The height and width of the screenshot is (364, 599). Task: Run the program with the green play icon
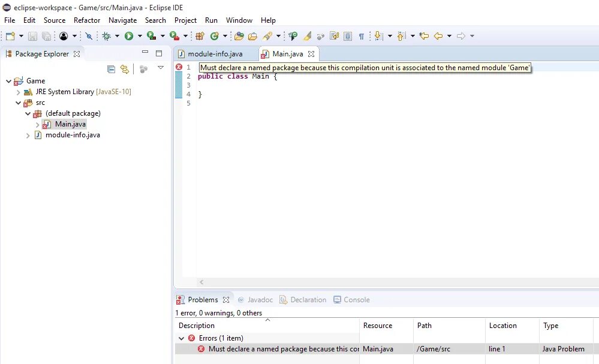pyautogui.click(x=129, y=36)
